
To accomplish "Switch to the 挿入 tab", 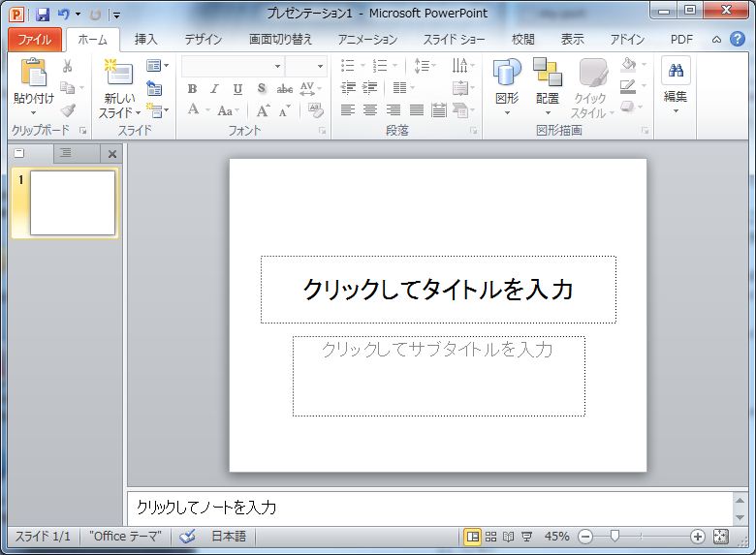I will (145, 39).
